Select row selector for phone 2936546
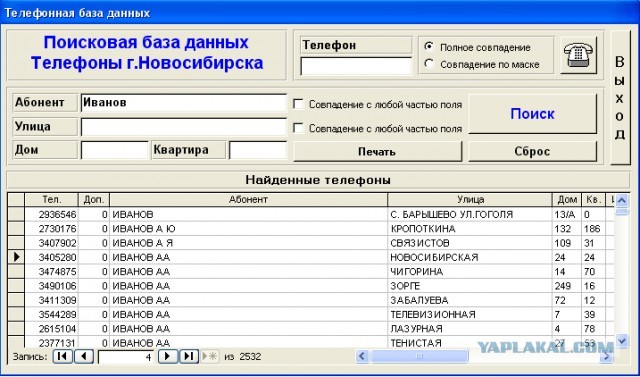This screenshot has height=377, width=640. pyautogui.click(x=16, y=214)
